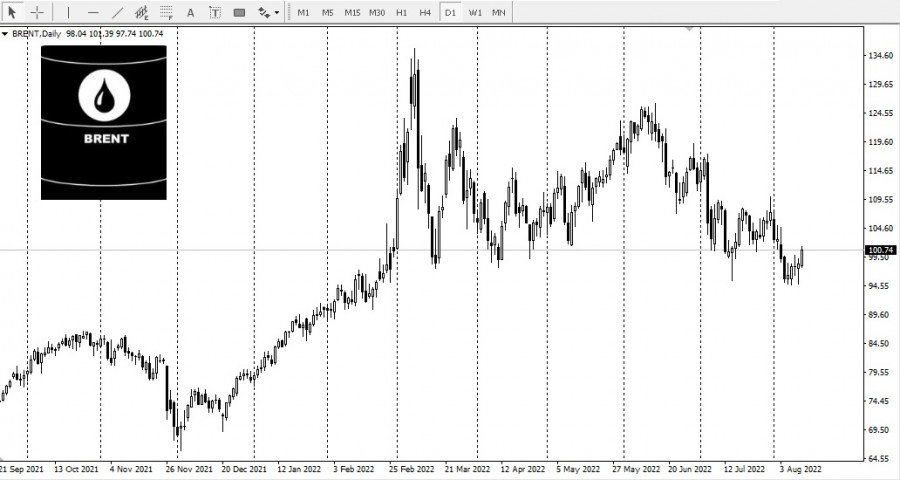Screen dimensions: 900x480
Task: Switch chart to M1 timeframe
Action: coord(303,12)
